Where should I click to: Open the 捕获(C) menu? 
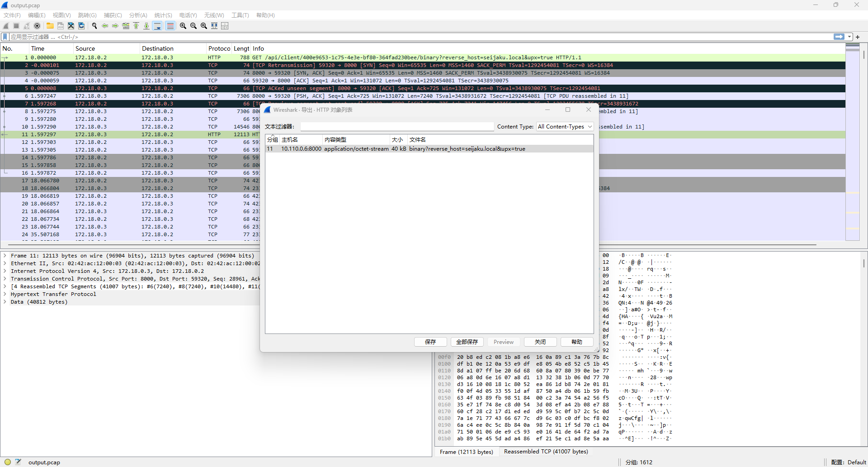113,15
